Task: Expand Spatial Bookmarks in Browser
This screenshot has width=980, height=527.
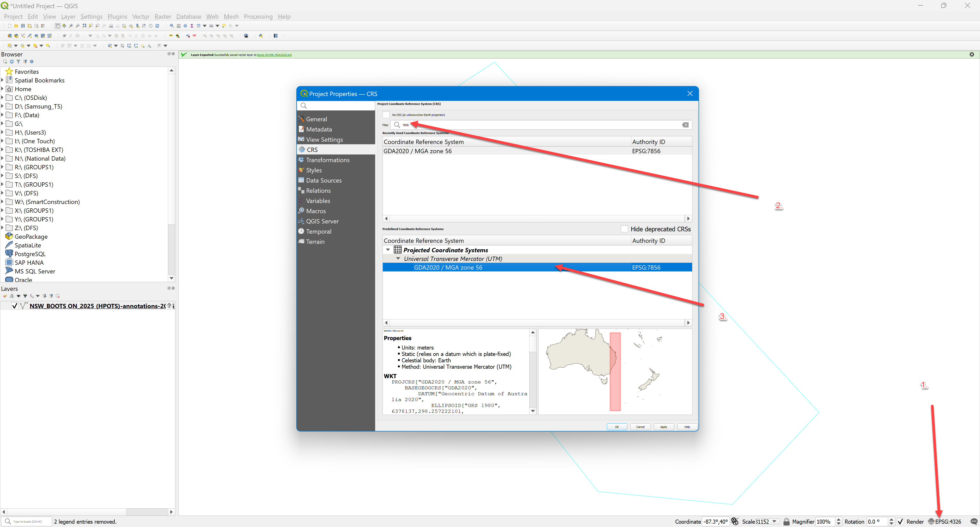Action: (2, 80)
